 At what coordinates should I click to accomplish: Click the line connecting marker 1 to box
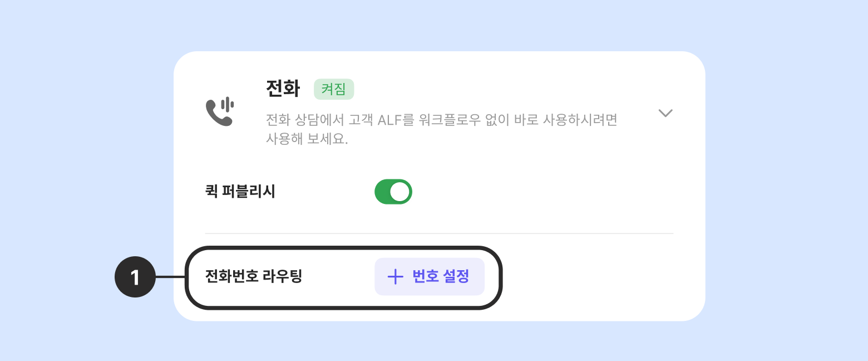pyautogui.click(x=170, y=277)
